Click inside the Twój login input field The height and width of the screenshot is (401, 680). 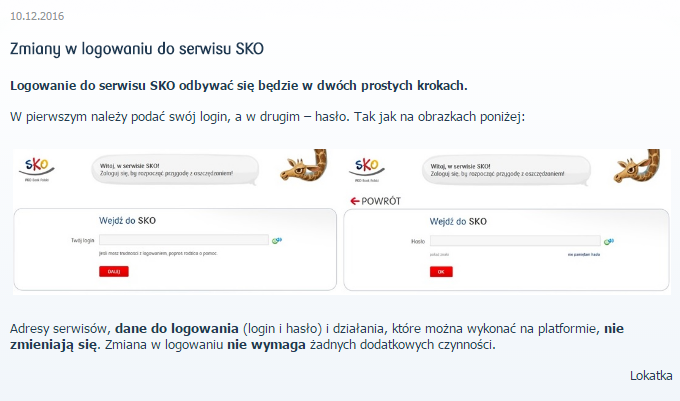coord(184,240)
